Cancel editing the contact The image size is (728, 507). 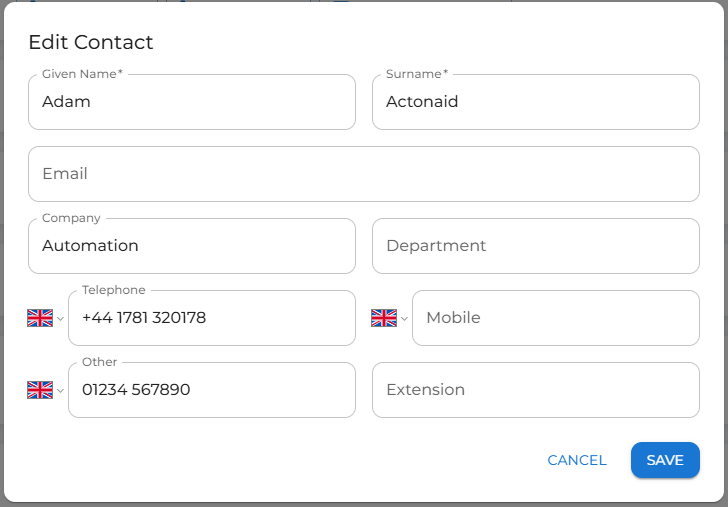577,460
